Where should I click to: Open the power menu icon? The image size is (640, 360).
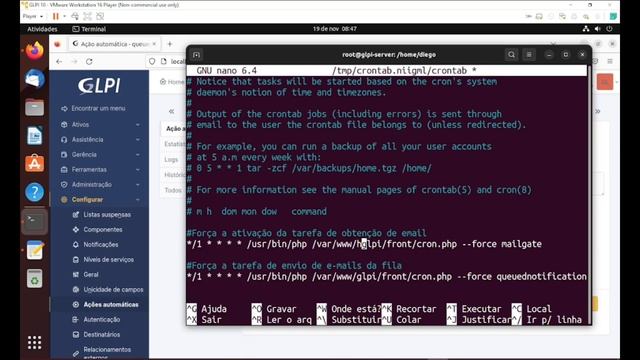click(x=609, y=29)
